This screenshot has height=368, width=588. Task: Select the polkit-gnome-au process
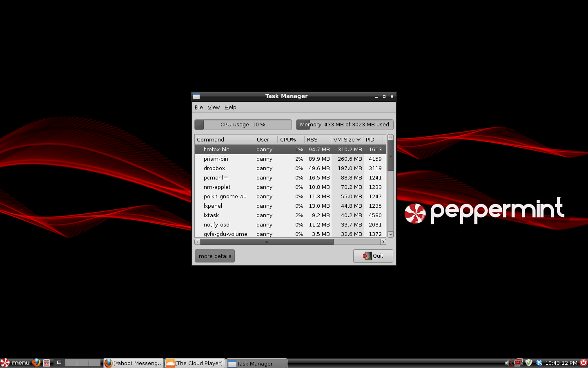290,197
